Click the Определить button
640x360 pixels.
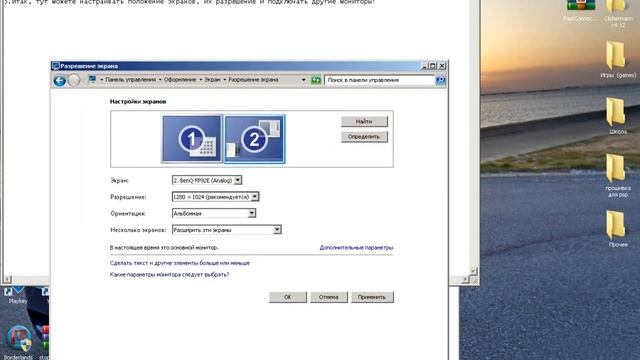pyautogui.click(x=364, y=137)
